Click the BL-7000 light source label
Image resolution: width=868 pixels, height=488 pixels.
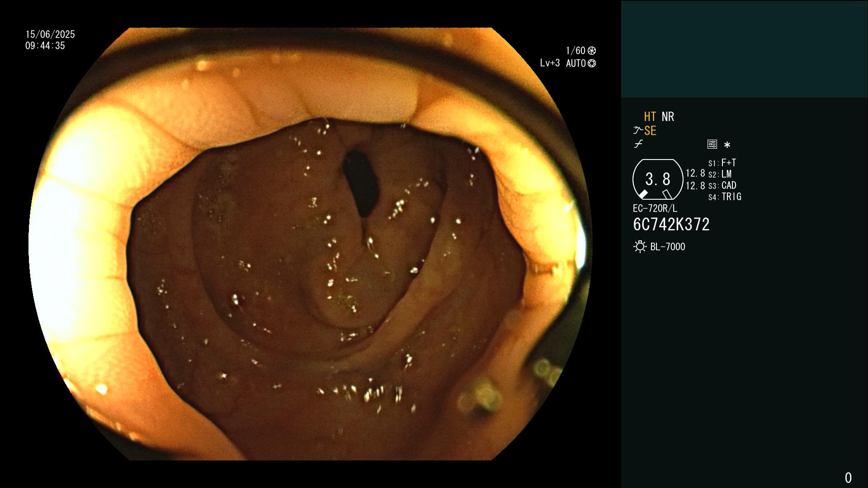click(x=668, y=247)
